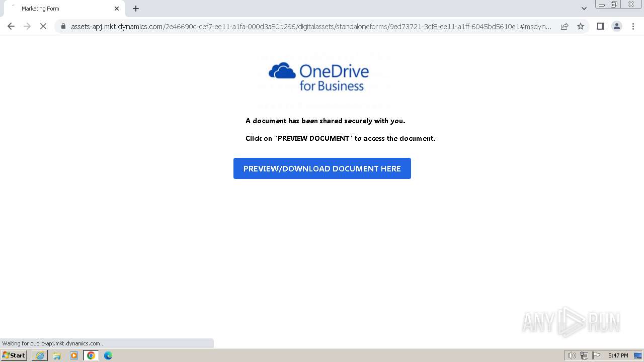Open File Explorer from taskbar
The width and height of the screenshot is (644, 362).
click(x=57, y=355)
